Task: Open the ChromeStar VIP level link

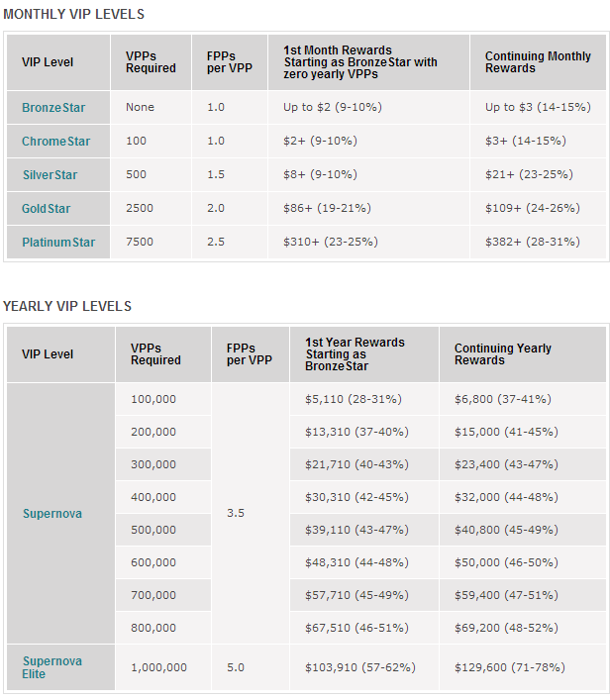Action: pos(55,141)
